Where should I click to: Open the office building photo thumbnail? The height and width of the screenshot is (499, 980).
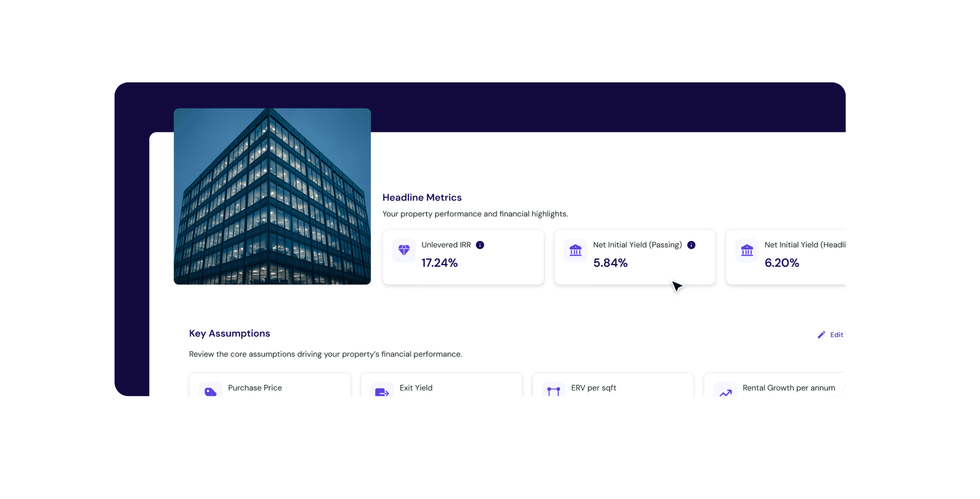tap(272, 196)
